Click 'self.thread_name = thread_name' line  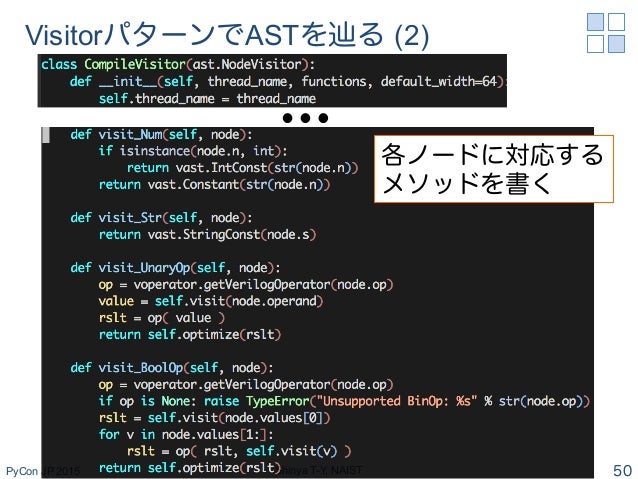[208, 98]
